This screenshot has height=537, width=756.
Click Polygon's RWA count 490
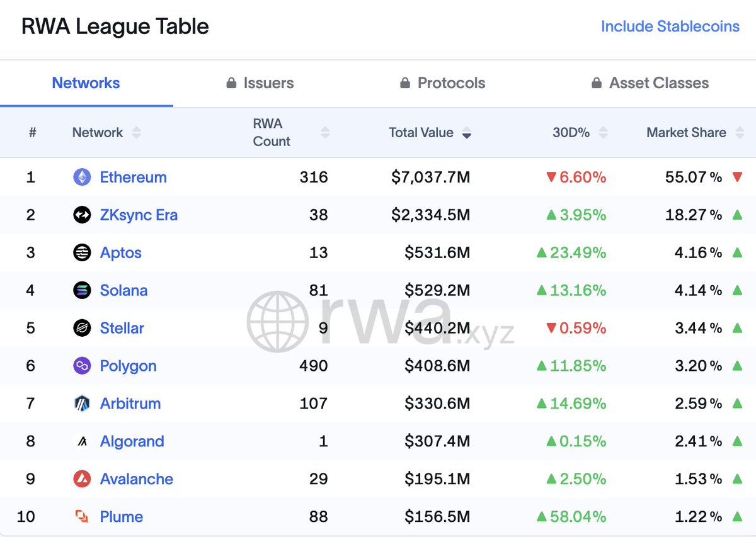313,366
